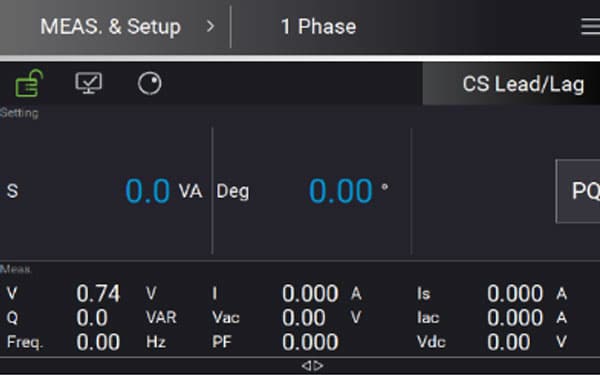Select the PF measurement reading
The image size is (600, 375).
tap(310, 342)
